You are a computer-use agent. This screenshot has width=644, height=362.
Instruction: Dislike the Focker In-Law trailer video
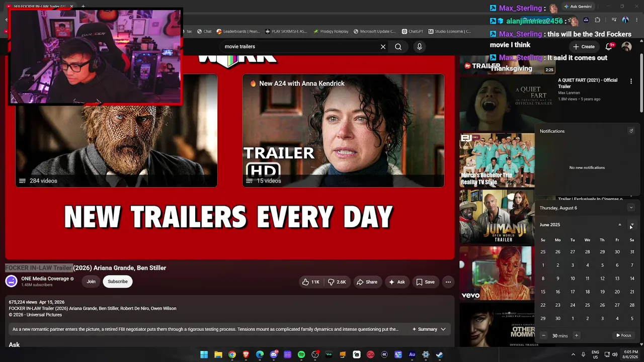(337, 282)
